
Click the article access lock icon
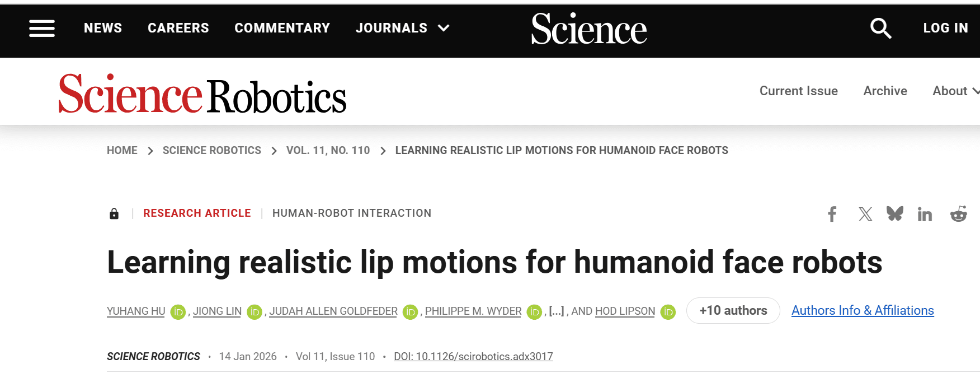click(x=114, y=213)
